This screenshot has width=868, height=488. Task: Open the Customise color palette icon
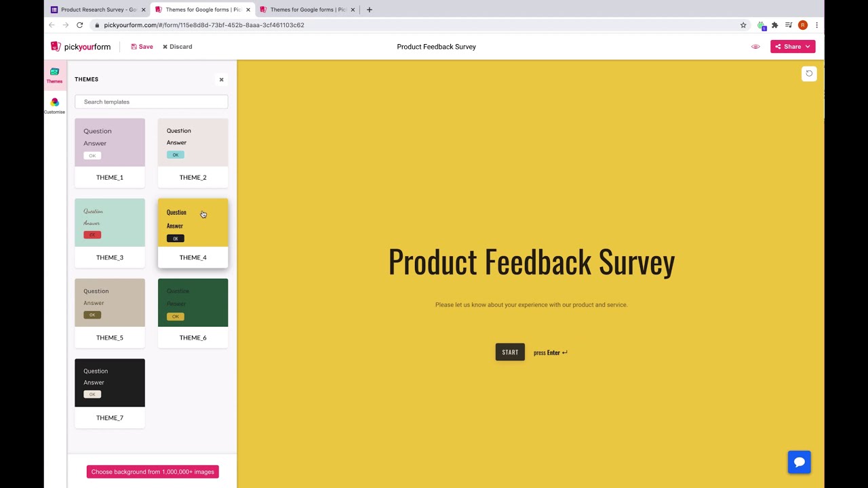[54, 104]
